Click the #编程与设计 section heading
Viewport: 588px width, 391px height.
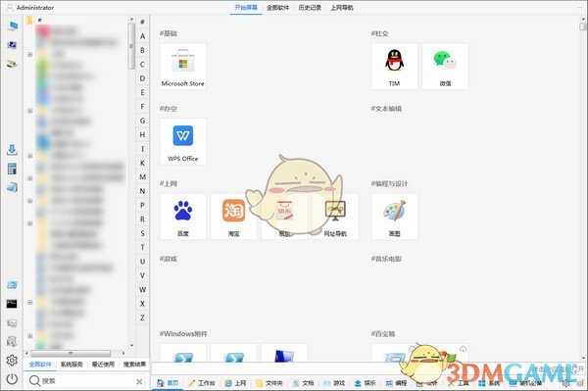(x=389, y=183)
